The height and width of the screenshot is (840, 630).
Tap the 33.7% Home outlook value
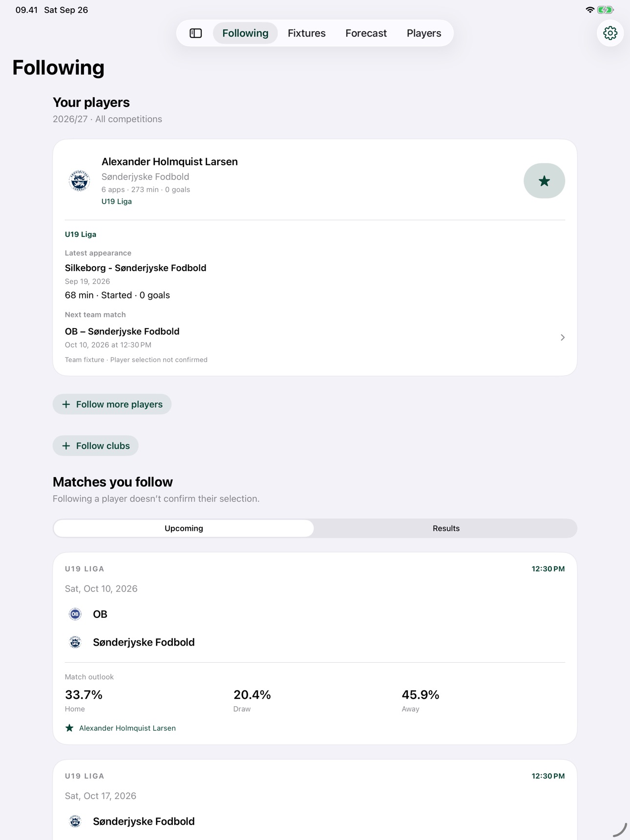(84, 695)
